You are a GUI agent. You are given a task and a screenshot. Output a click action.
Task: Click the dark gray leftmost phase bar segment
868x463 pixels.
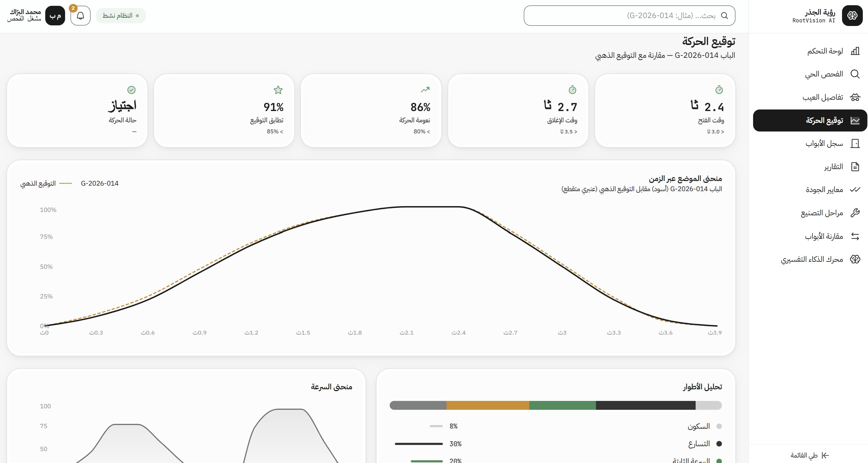click(418, 405)
